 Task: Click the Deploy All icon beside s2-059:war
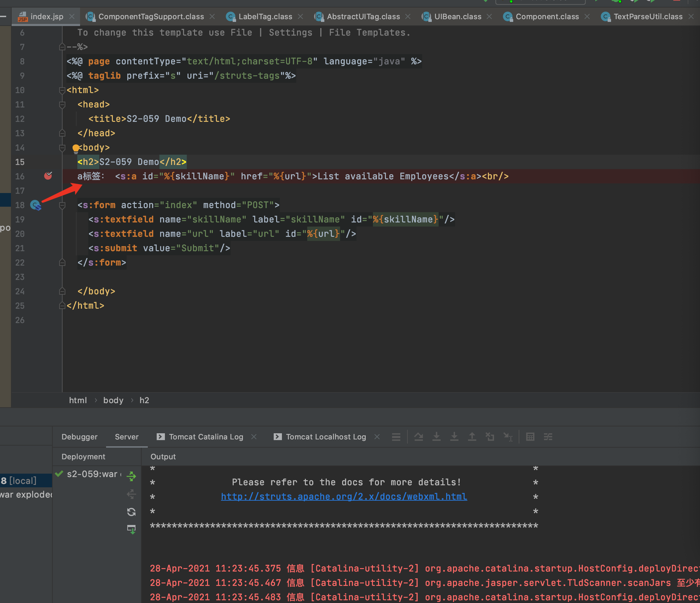click(x=131, y=476)
